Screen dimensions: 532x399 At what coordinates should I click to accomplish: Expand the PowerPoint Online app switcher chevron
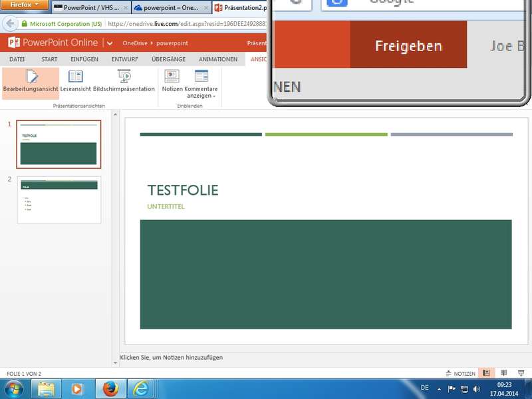coord(110,43)
